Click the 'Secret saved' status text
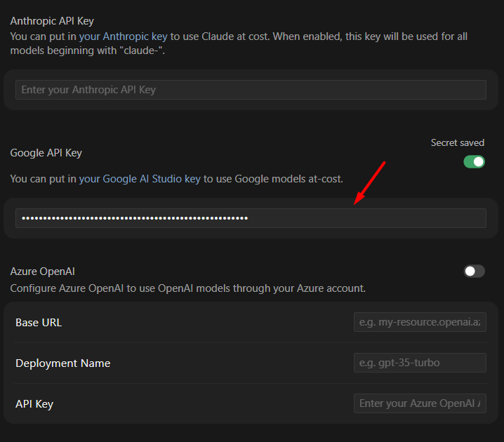 pyautogui.click(x=458, y=142)
